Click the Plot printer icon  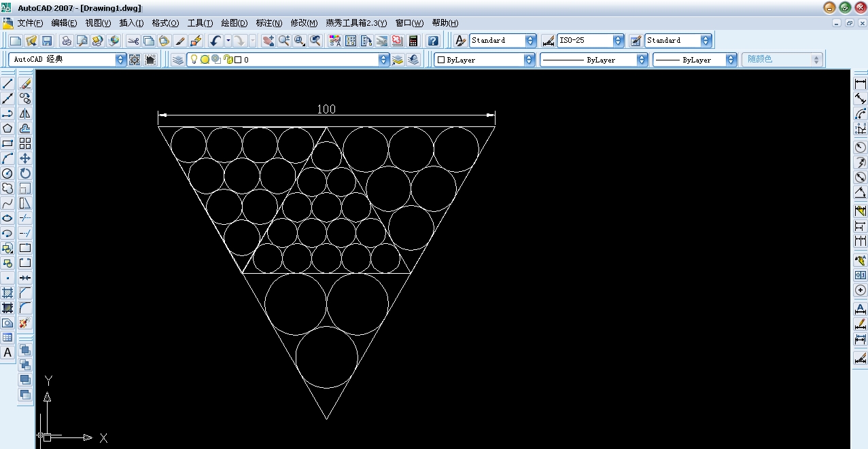[66, 41]
